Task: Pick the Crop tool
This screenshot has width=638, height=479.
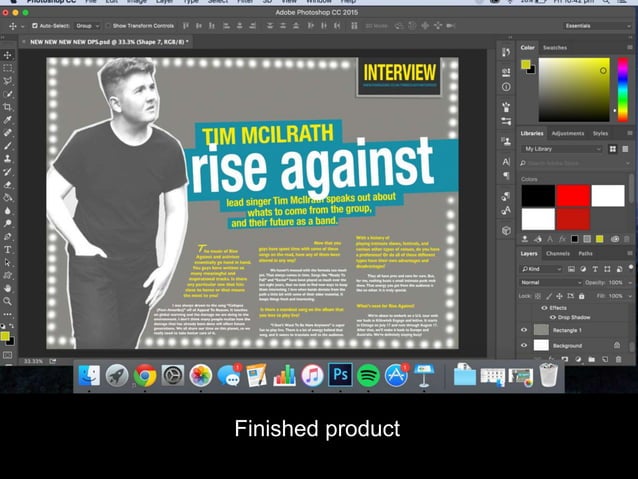Action: point(8,107)
